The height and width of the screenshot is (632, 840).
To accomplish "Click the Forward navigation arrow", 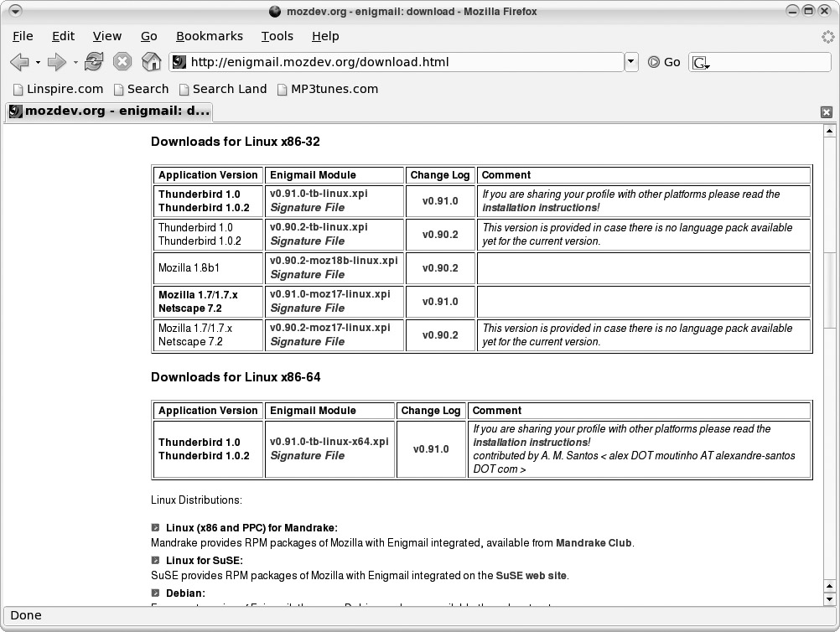I will coord(56,62).
